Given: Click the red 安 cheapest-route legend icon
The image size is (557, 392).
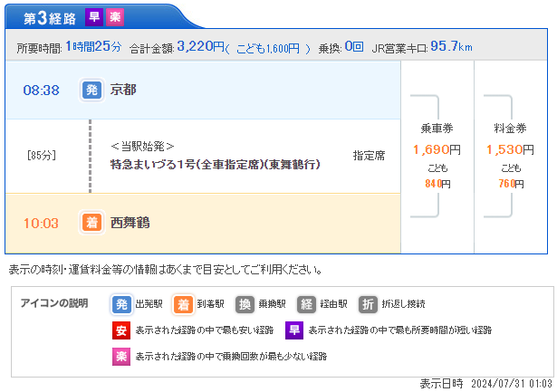Looking at the screenshot, I should [x=121, y=330].
